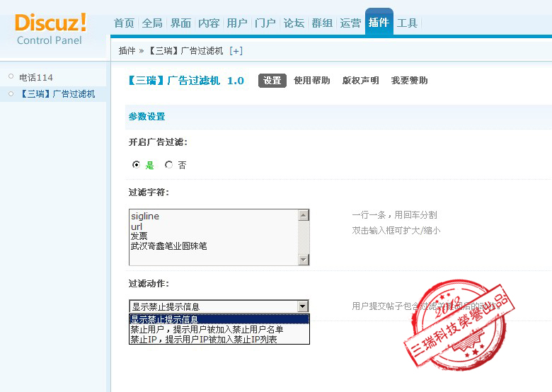Open the 用户 top navigation tab
Viewport: 552px width, 392px height.
[237, 23]
